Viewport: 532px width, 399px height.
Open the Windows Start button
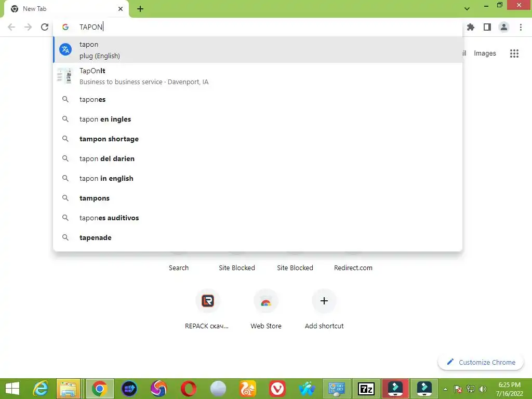point(12,389)
